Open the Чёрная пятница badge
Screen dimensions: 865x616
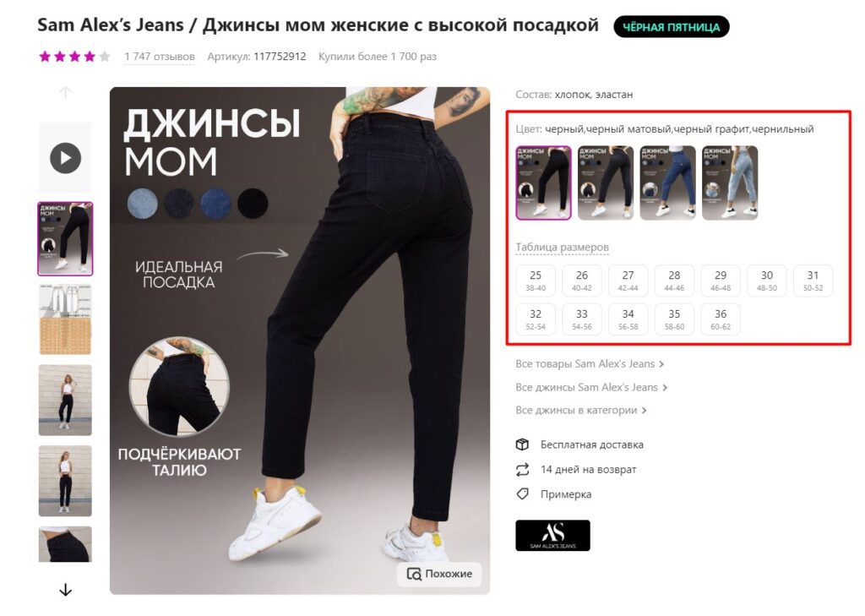coord(672,27)
